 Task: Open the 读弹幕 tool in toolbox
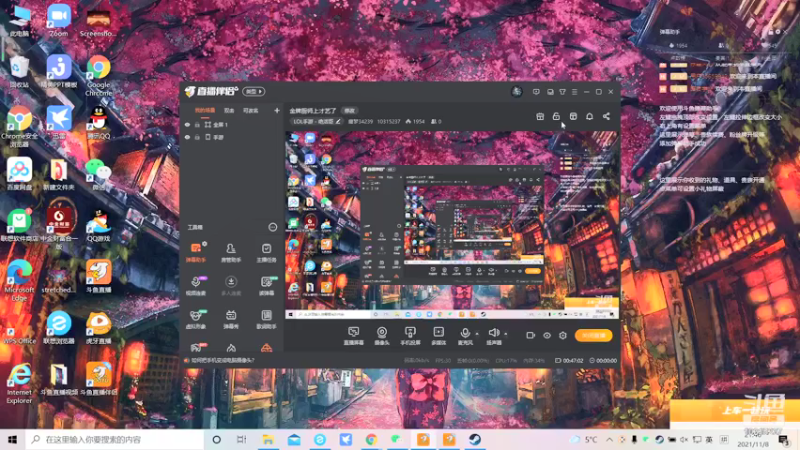point(266,286)
